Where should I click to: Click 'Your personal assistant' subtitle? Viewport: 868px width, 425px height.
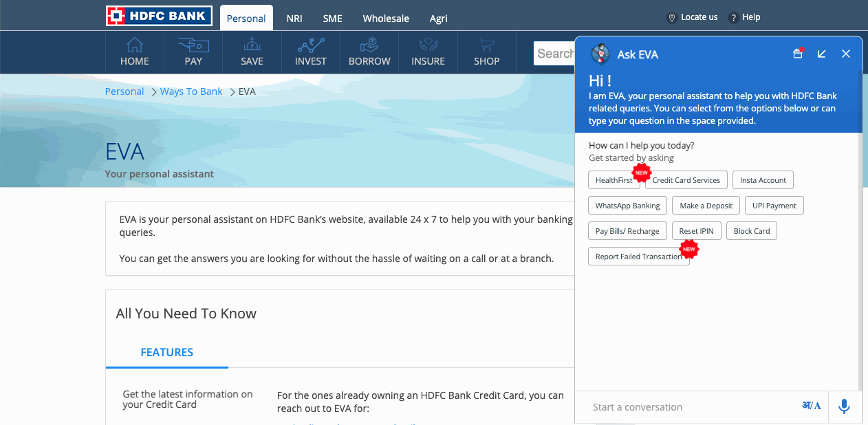click(160, 174)
